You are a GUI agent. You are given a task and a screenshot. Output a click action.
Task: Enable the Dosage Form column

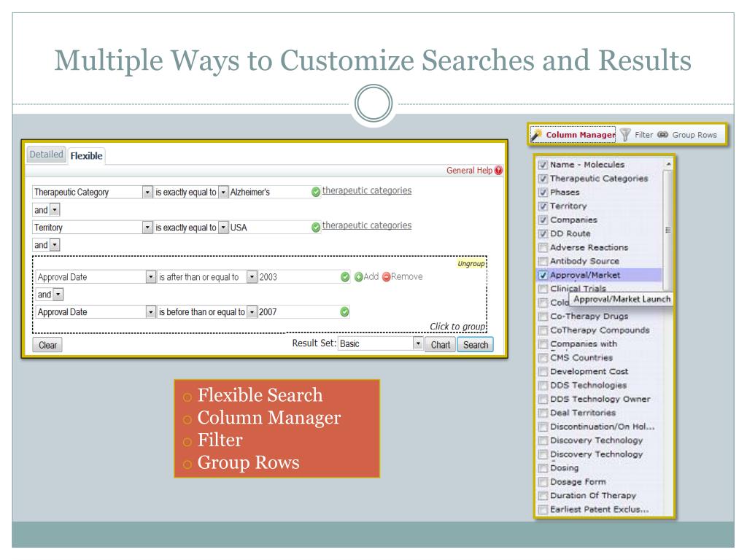coord(543,482)
